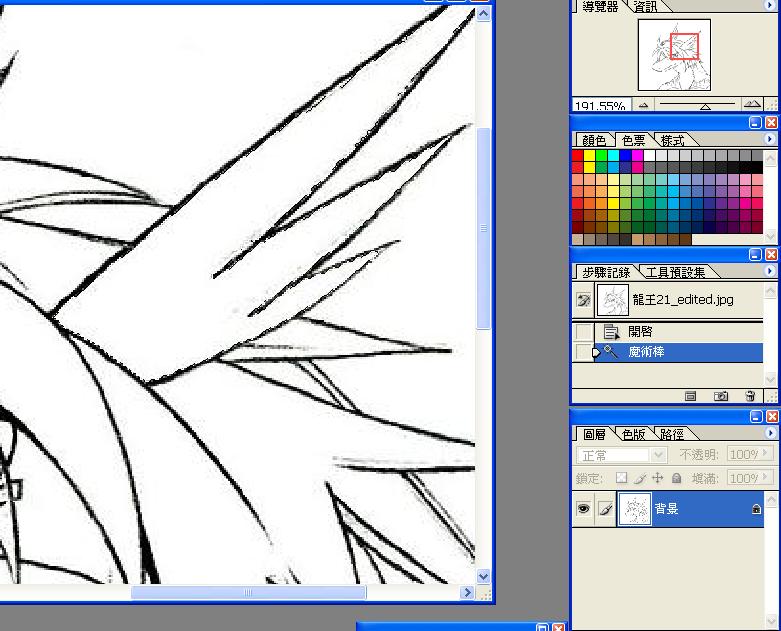Screen dimensions: 781x631
Task: Hide the 背景 layer using eye icon
Action: coord(583,510)
